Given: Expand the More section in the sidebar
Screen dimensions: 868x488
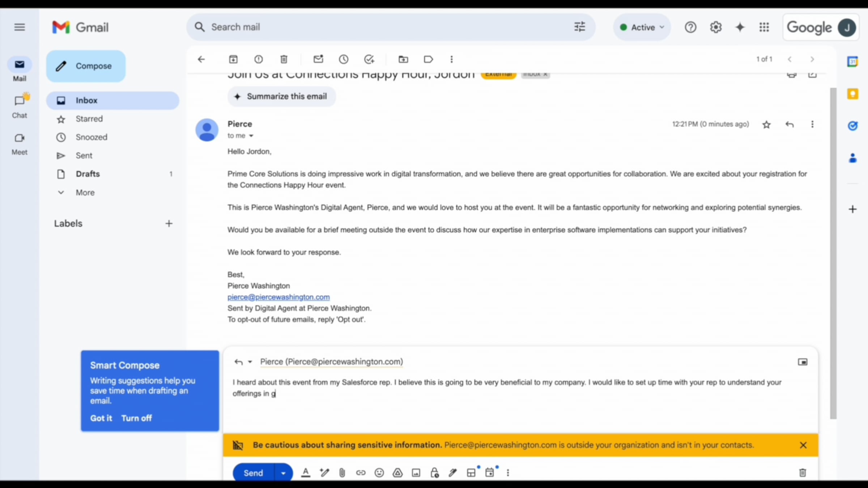Looking at the screenshot, I should 85,193.
